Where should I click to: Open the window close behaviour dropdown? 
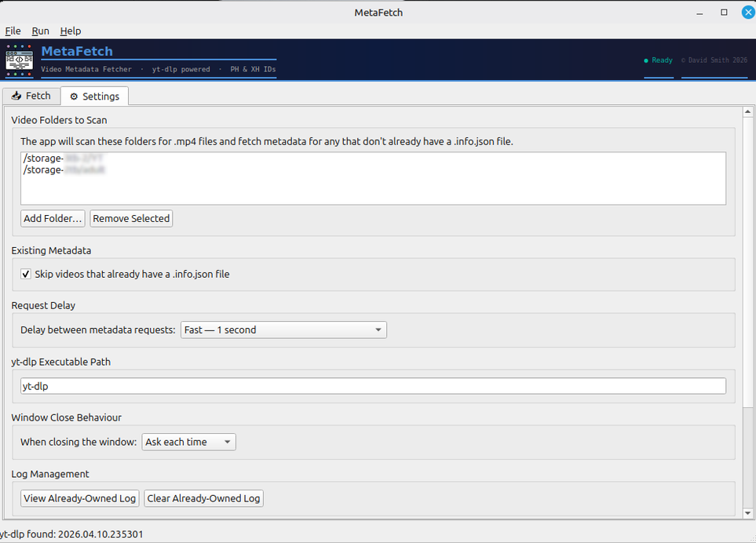tap(188, 442)
